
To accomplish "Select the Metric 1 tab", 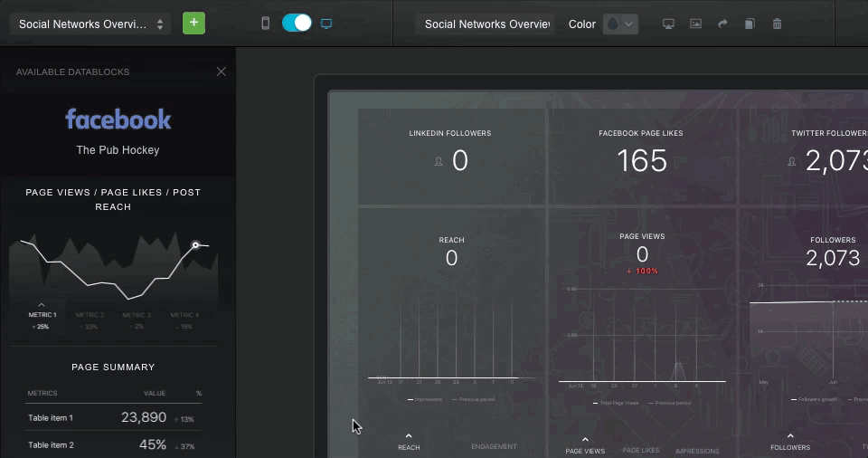I will [42, 315].
